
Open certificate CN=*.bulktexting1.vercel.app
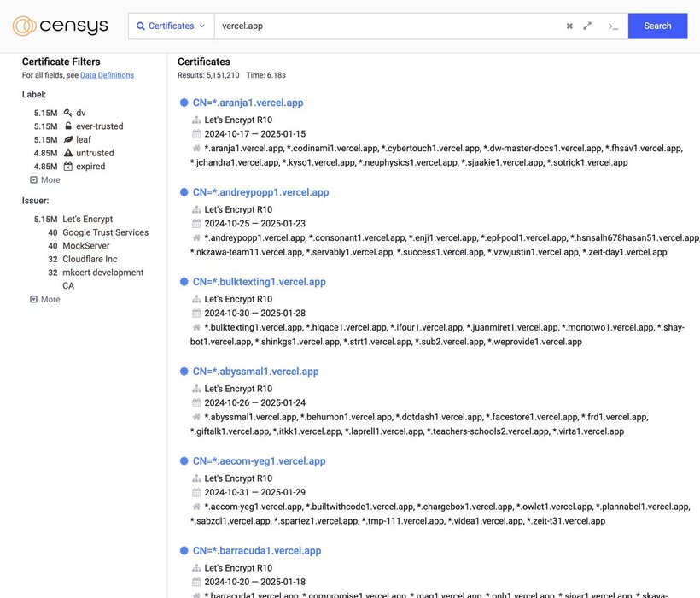260,282
